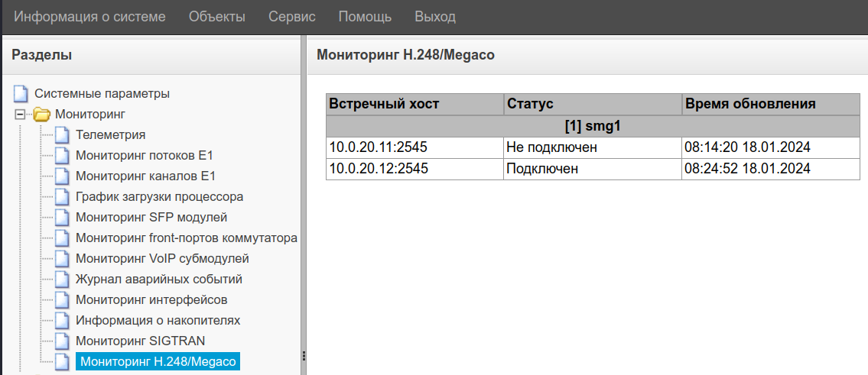Screen dimensions: 868x375
Task: Collapse the Мониторинг tree node
Action: click(21, 115)
